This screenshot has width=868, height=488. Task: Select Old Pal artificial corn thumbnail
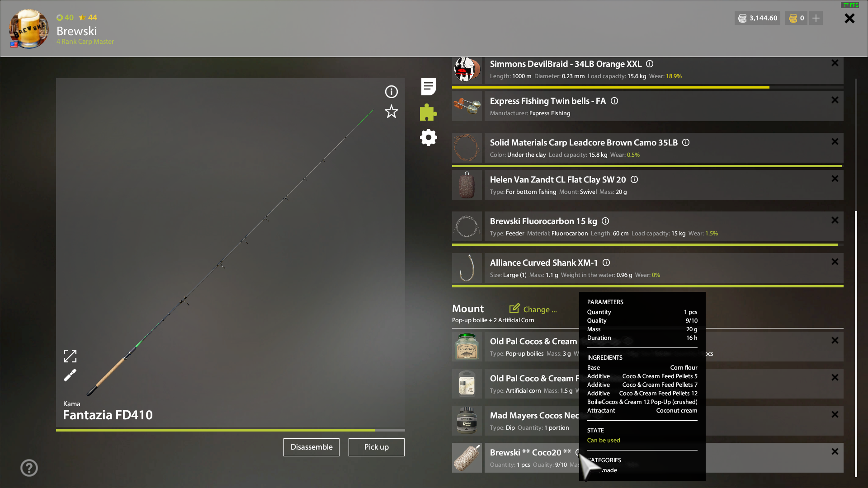click(467, 384)
